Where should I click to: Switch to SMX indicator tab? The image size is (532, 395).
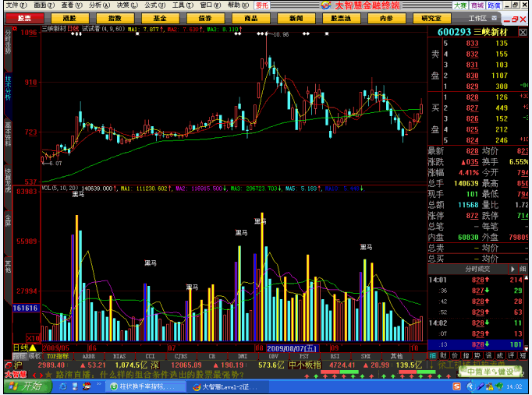click(x=366, y=356)
